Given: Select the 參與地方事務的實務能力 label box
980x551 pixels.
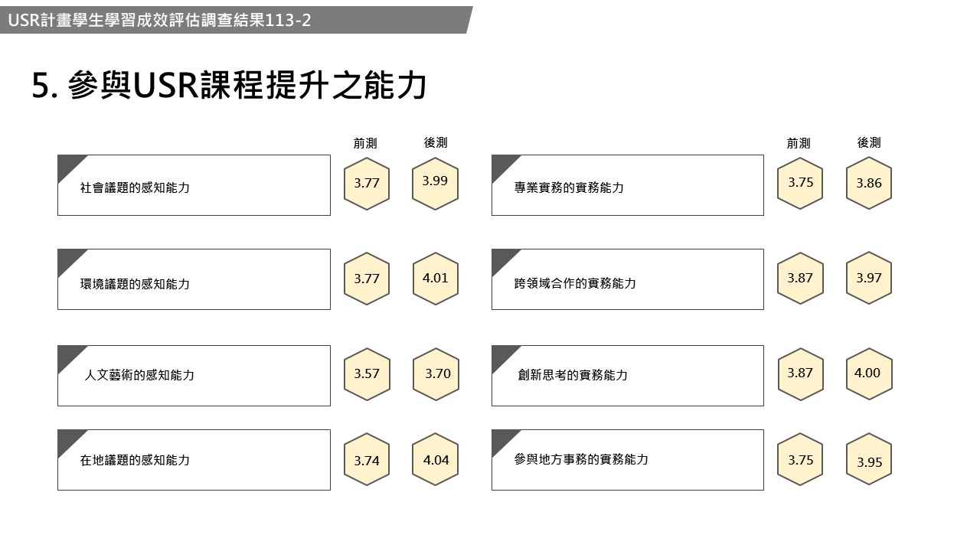Looking at the screenshot, I should (x=627, y=460).
